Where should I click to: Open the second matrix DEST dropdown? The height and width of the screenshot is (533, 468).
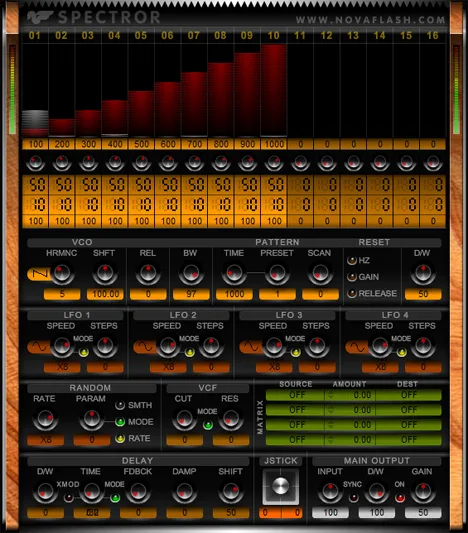pyautogui.click(x=409, y=410)
